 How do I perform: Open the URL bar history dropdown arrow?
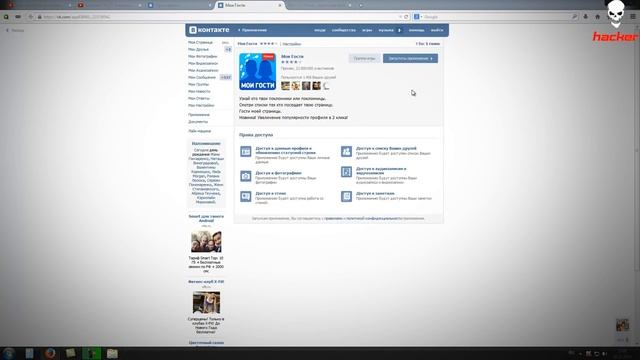pos(400,17)
